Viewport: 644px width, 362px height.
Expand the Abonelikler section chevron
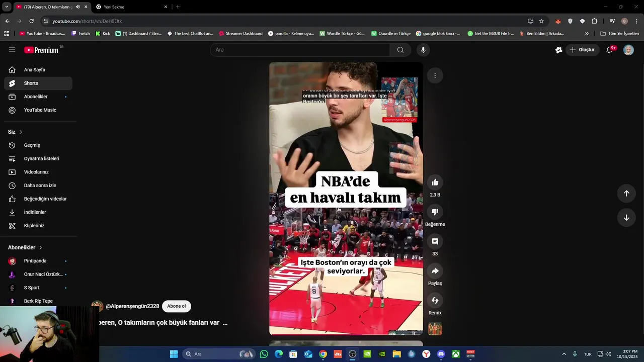[x=40, y=247]
